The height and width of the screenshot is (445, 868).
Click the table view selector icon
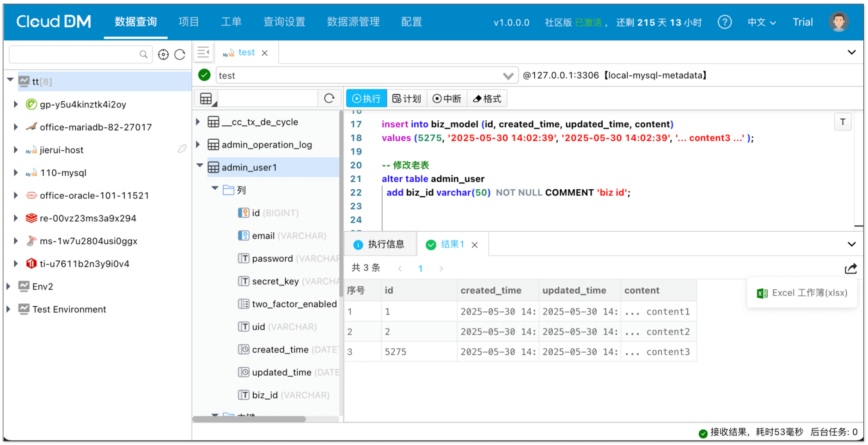coord(207,99)
